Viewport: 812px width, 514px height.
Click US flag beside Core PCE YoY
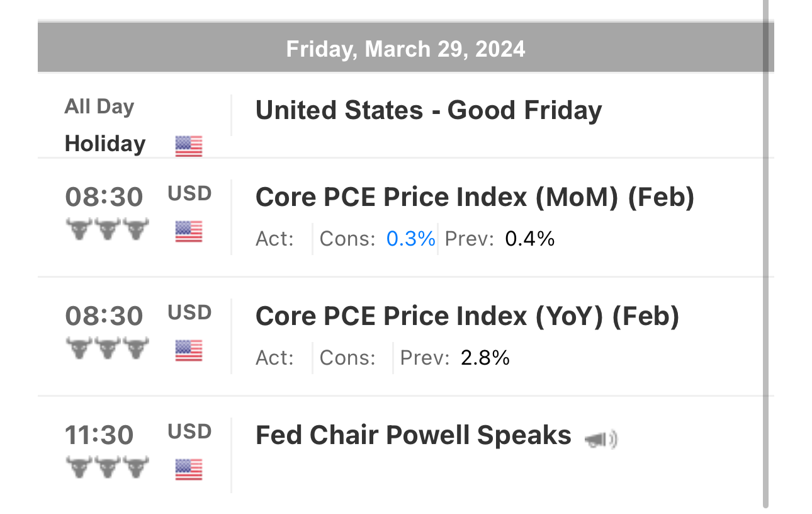[x=189, y=351]
